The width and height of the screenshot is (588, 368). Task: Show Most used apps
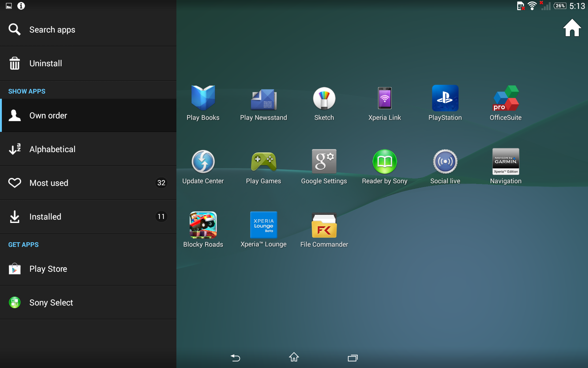pos(88,183)
